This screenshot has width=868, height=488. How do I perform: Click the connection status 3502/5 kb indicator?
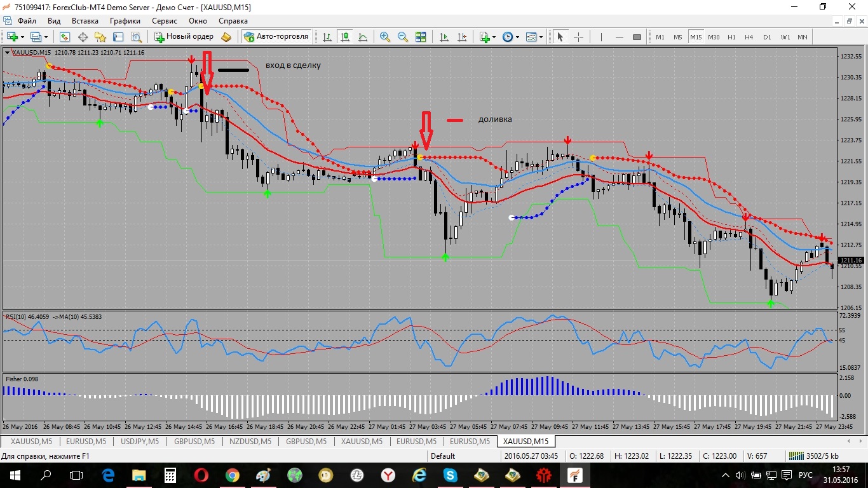(x=813, y=456)
